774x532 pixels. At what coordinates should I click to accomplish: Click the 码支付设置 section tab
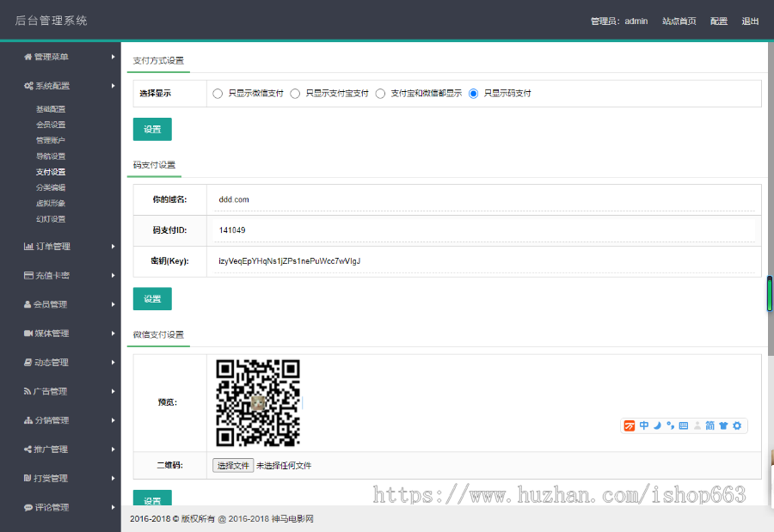coord(154,165)
